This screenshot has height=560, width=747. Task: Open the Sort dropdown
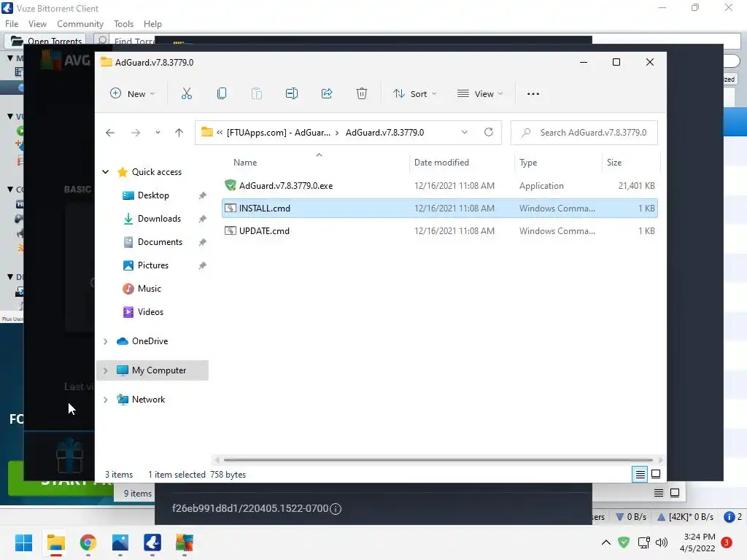(x=414, y=94)
